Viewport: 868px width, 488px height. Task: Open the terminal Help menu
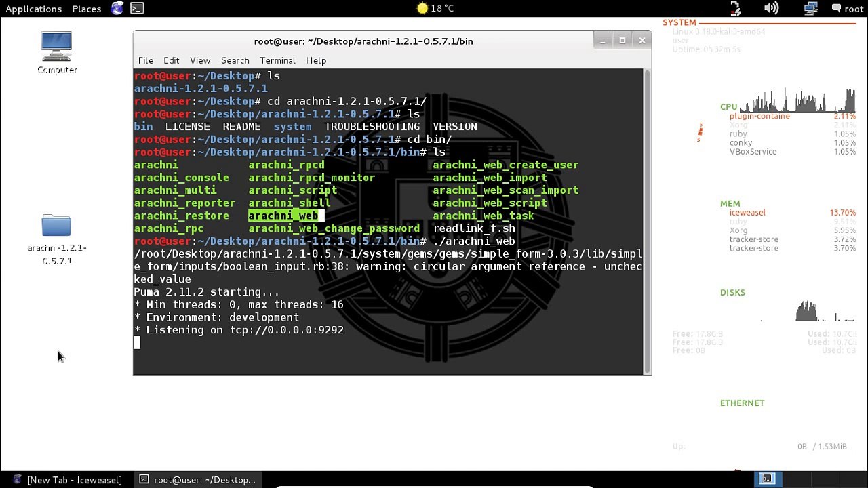click(316, 60)
